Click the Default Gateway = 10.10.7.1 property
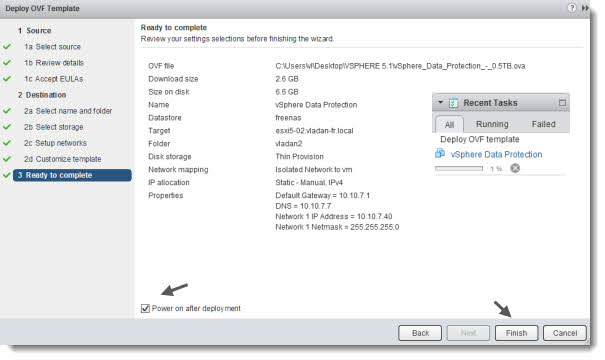 click(323, 195)
